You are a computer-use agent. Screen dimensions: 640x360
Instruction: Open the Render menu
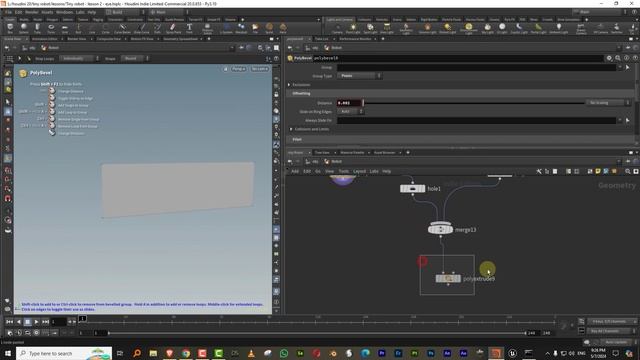coord(31,12)
